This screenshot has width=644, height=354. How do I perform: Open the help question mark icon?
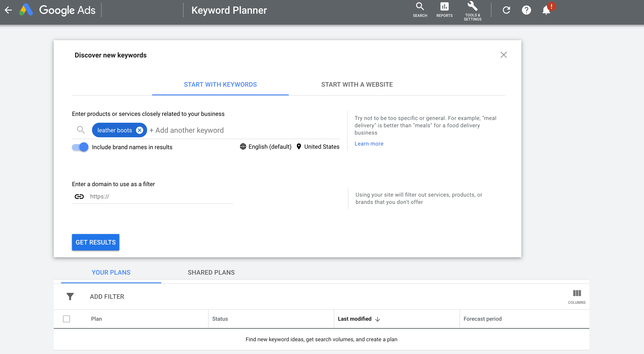[526, 10]
